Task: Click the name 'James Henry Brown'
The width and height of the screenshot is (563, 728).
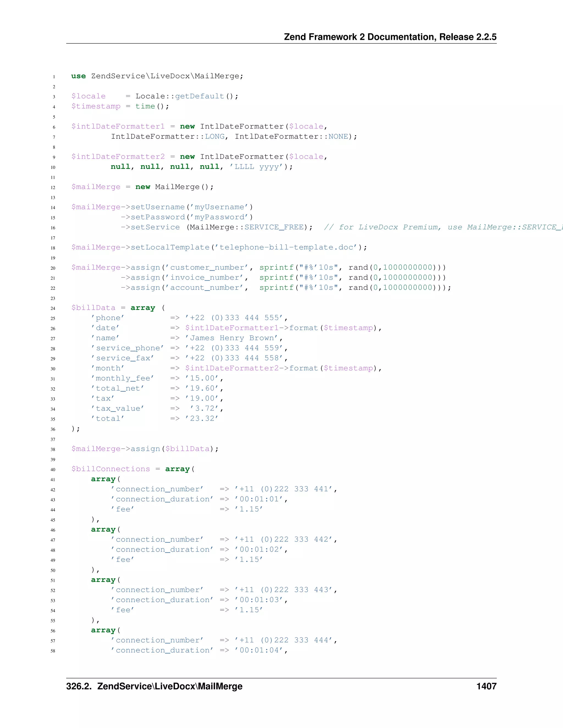Action: [x=234, y=338]
